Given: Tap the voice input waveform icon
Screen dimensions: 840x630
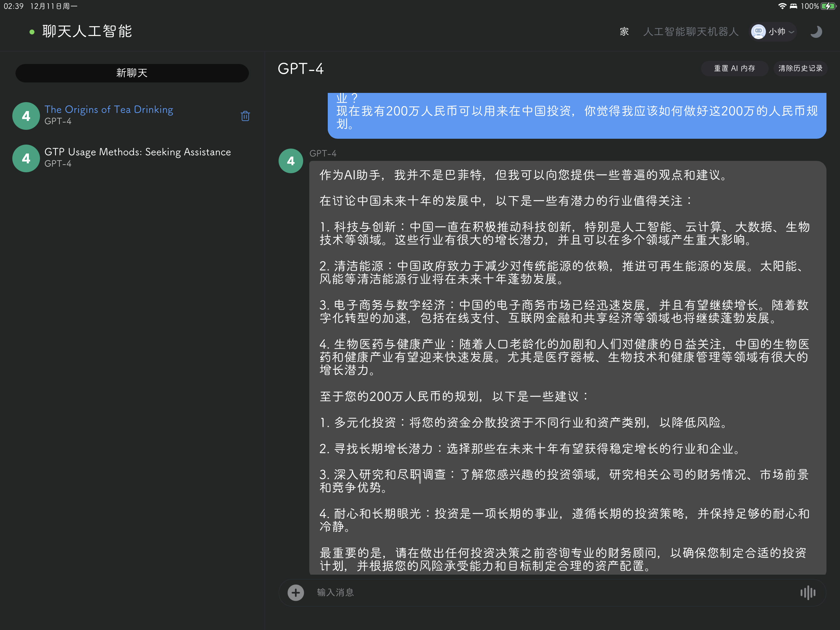Looking at the screenshot, I should coord(808,592).
